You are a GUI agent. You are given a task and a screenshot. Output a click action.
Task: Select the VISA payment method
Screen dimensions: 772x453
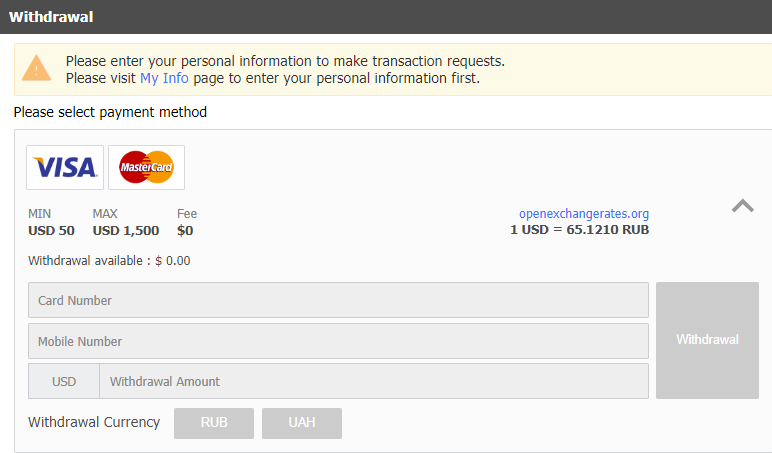[x=65, y=167]
